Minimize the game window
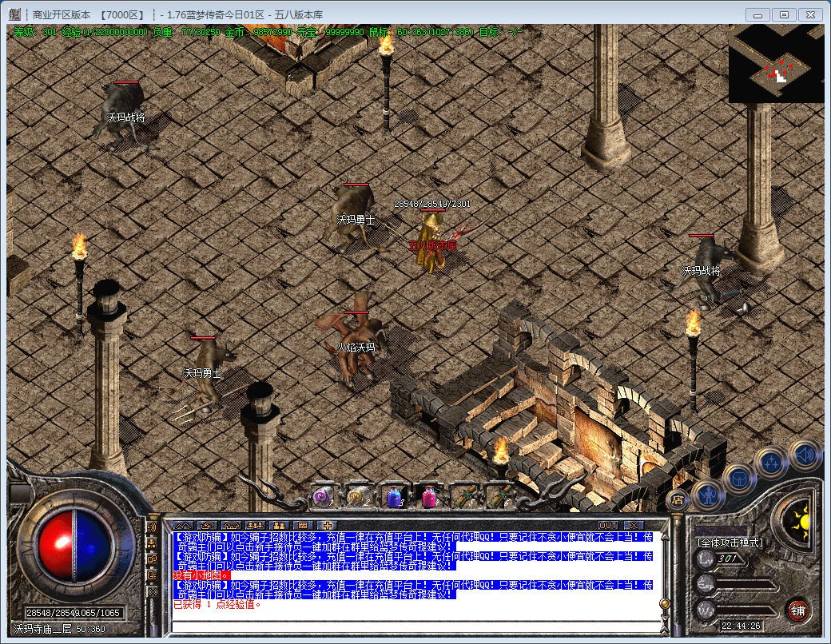This screenshot has height=644, width=831. pyautogui.click(x=758, y=15)
